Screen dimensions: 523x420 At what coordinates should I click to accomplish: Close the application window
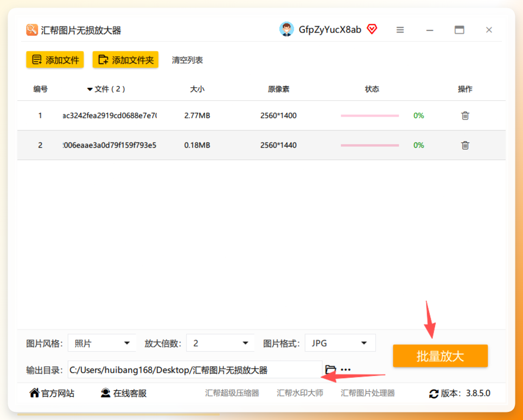[489, 30]
